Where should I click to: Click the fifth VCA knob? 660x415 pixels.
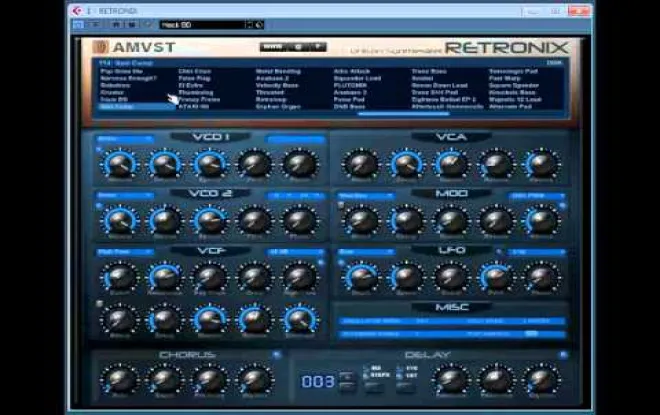[541, 164]
